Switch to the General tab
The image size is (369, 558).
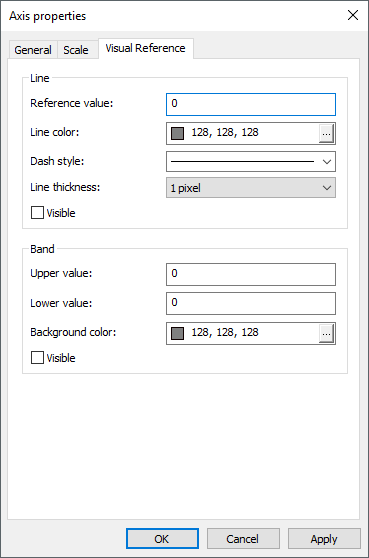[33, 50]
